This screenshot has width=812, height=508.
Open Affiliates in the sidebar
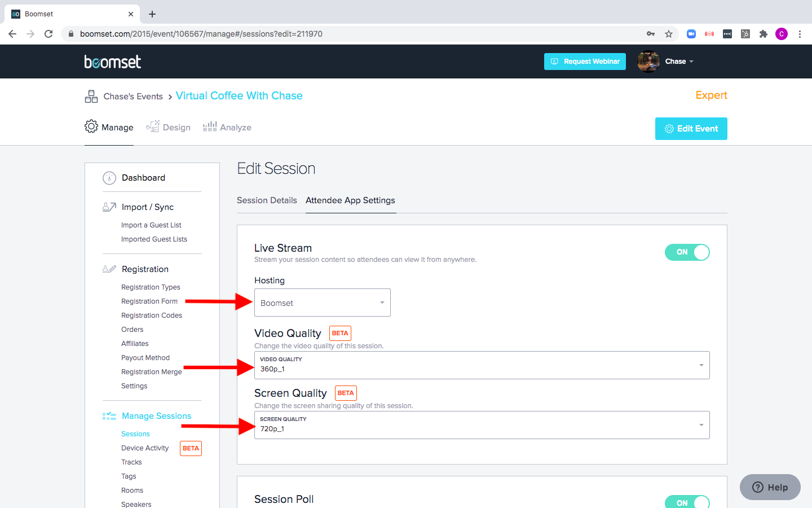click(x=135, y=344)
